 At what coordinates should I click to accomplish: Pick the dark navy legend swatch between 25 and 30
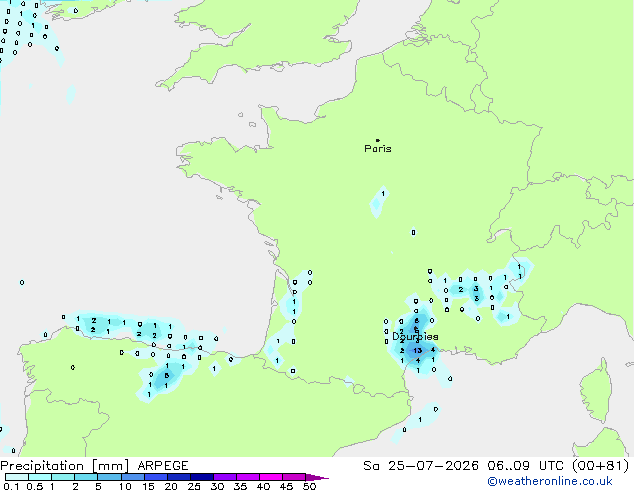tap(202, 477)
